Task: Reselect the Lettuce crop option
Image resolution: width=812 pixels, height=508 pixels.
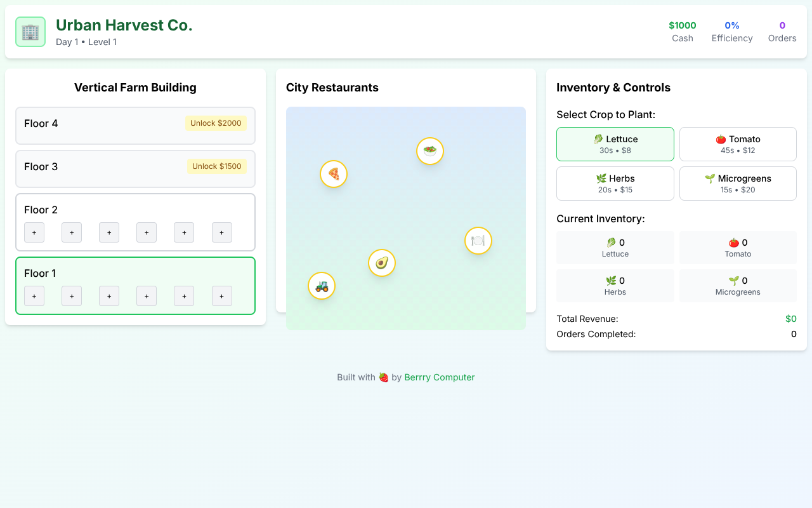Action: coord(615,144)
